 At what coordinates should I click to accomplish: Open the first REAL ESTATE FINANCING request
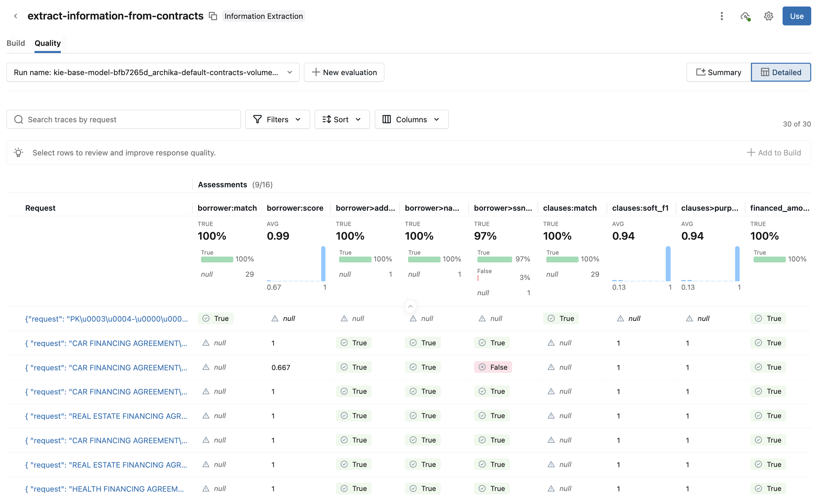point(106,416)
